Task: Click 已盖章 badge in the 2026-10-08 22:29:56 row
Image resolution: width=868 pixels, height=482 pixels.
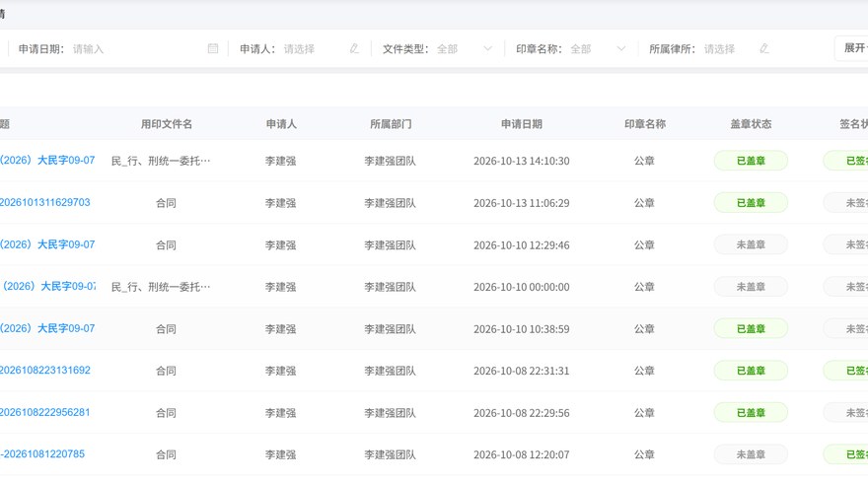Action: pyautogui.click(x=751, y=413)
